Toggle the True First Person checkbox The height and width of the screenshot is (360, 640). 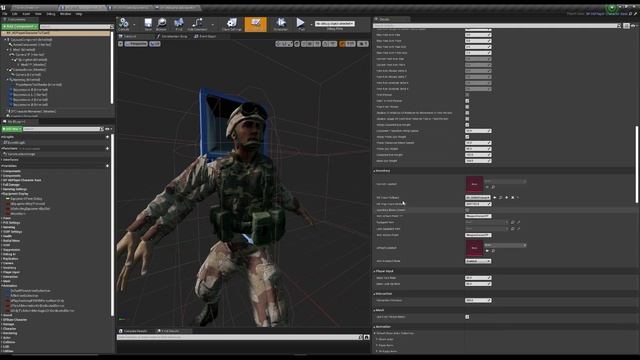click(x=467, y=107)
